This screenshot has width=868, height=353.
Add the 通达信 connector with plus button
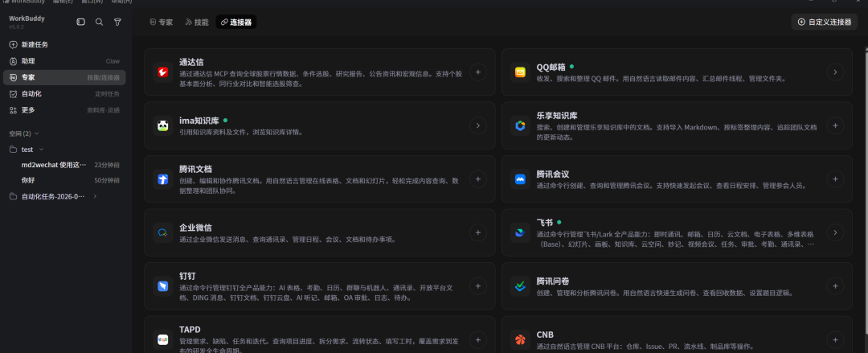(477, 72)
